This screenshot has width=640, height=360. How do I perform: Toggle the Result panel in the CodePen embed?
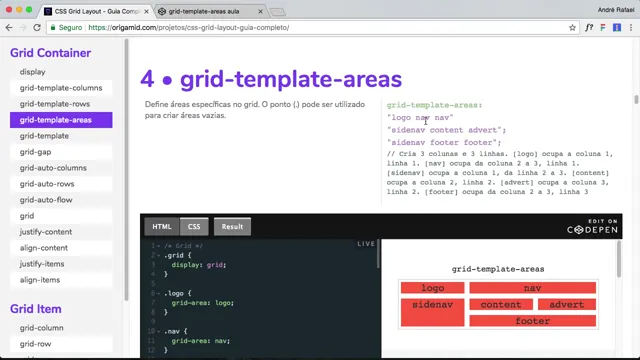(x=232, y=227)
